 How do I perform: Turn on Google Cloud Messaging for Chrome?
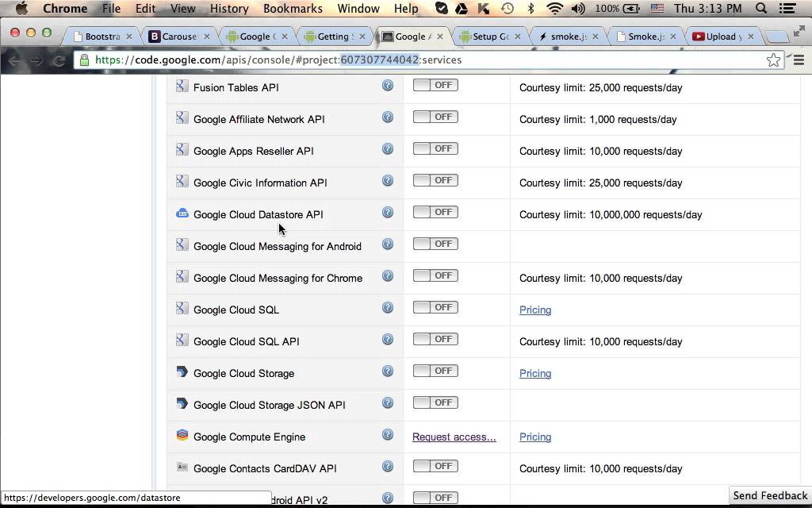pos(435,275)
